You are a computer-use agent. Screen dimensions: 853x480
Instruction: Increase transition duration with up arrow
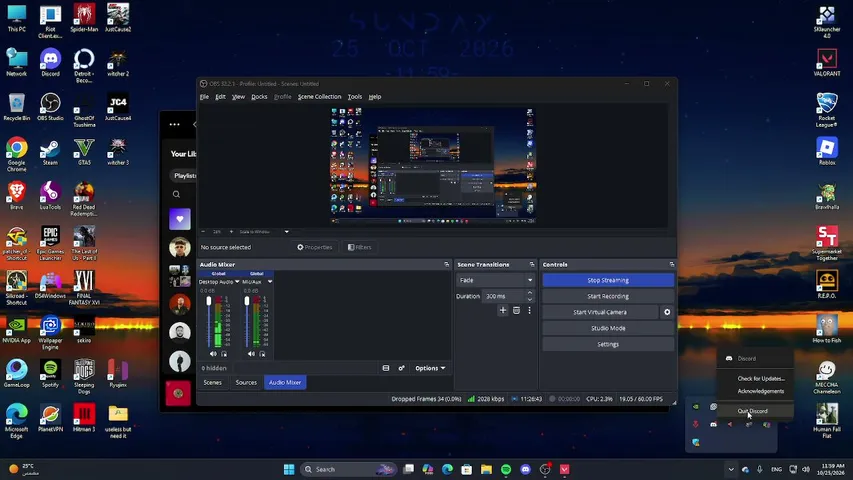(530, 293)
